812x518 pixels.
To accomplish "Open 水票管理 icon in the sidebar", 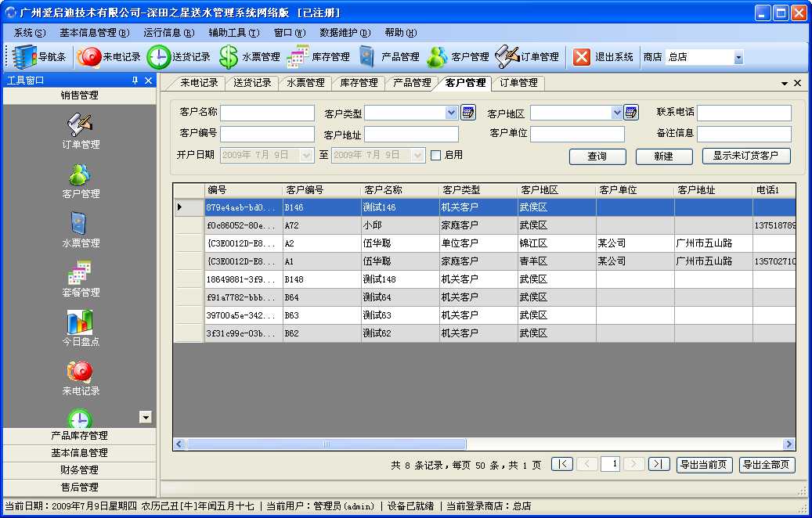I will [x=81, y=230].
